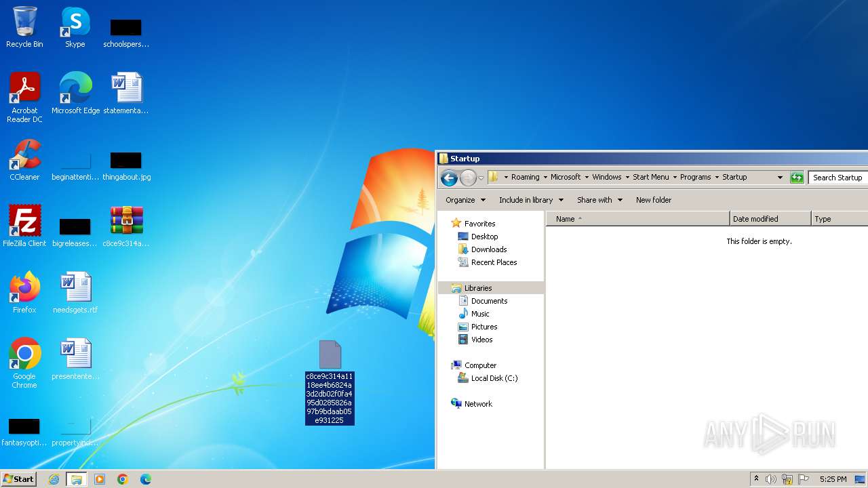Open the network status tray icon
The width and height of the screenshot is (868, 488).
787,479
